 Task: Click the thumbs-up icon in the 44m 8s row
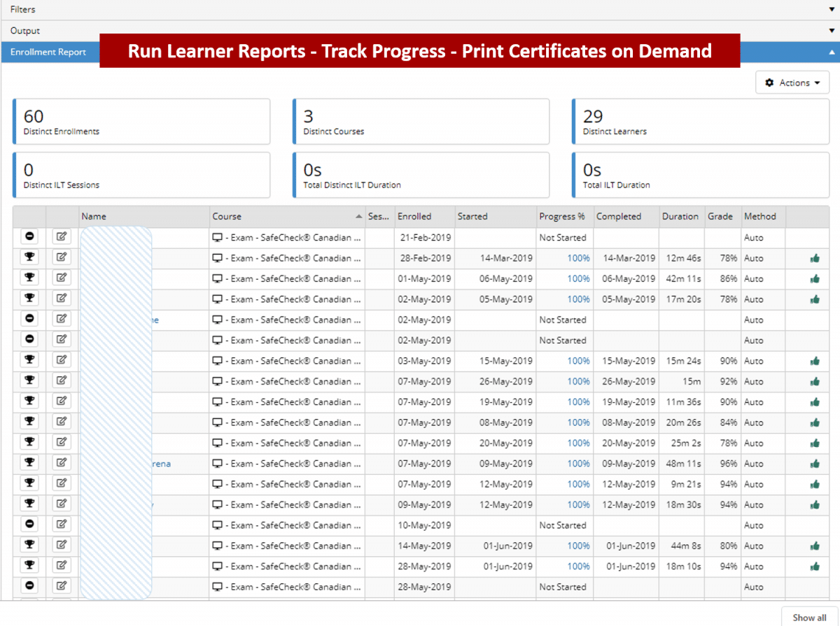coord(815,546)
